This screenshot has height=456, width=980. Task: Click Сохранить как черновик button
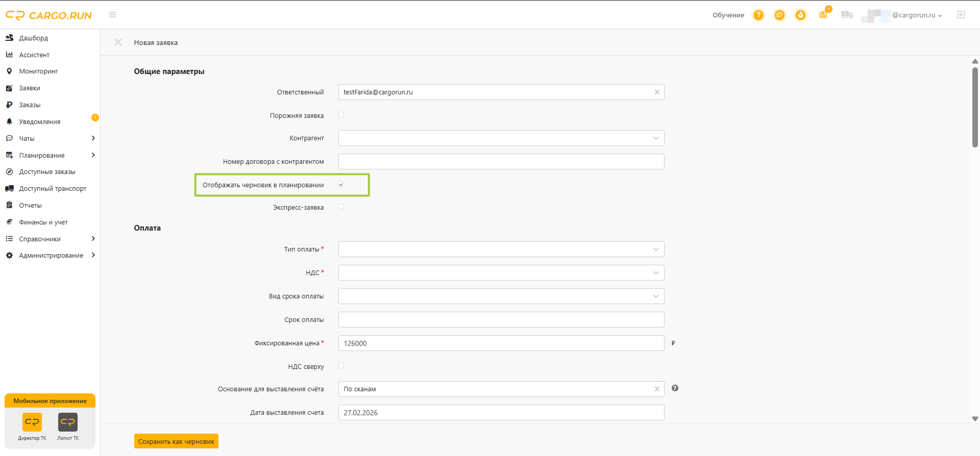[176, 441]
